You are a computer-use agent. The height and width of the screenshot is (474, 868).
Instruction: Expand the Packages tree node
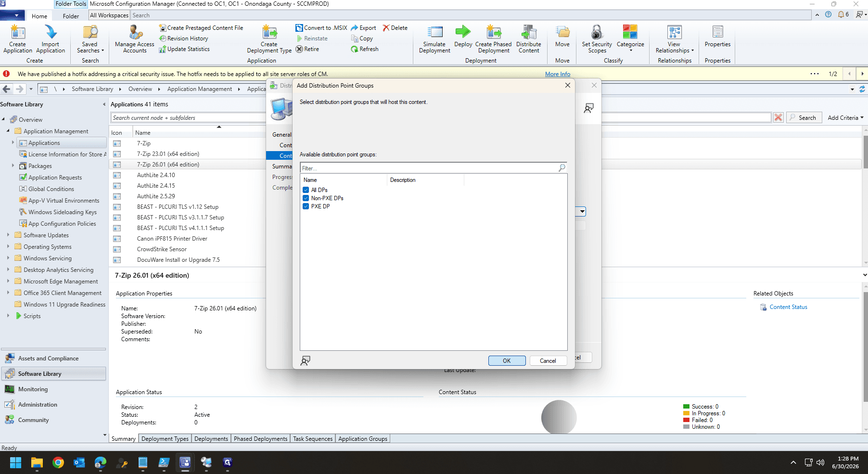coord(13,166)
